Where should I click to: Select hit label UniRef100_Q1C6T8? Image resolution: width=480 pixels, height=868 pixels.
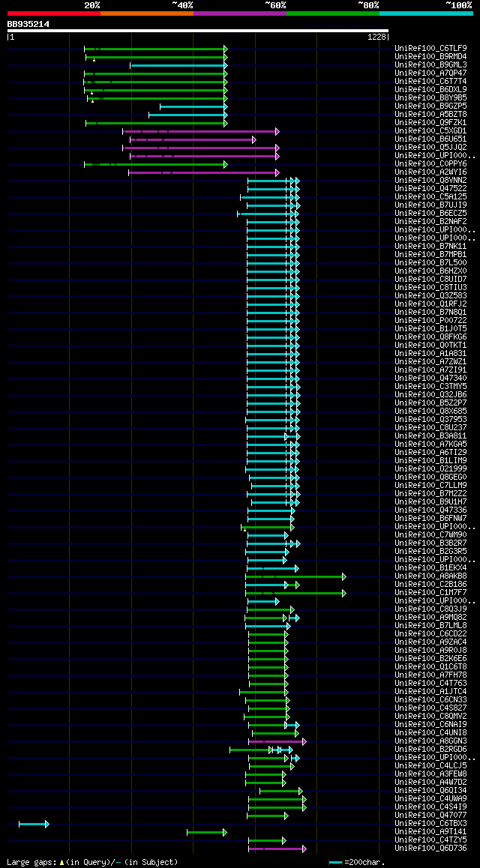point(430,666)
